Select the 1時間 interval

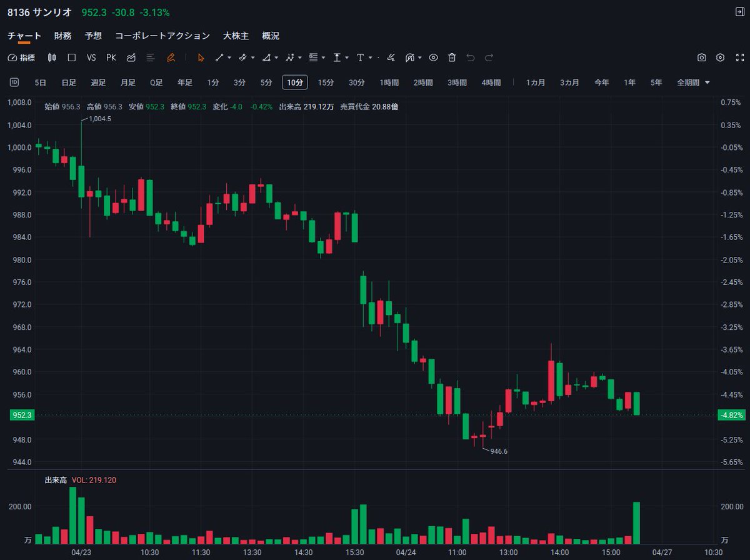point(389,82)
